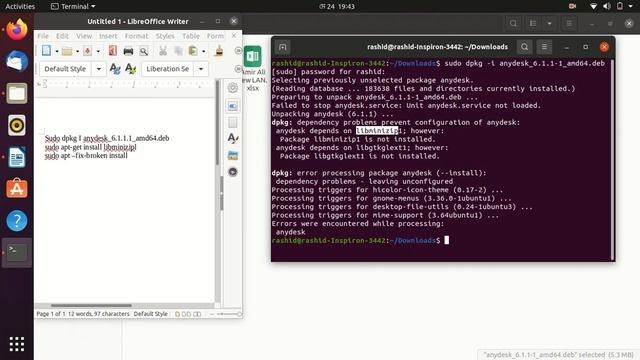
Task: Open the terminal hamburger menu
Action: 544,47
